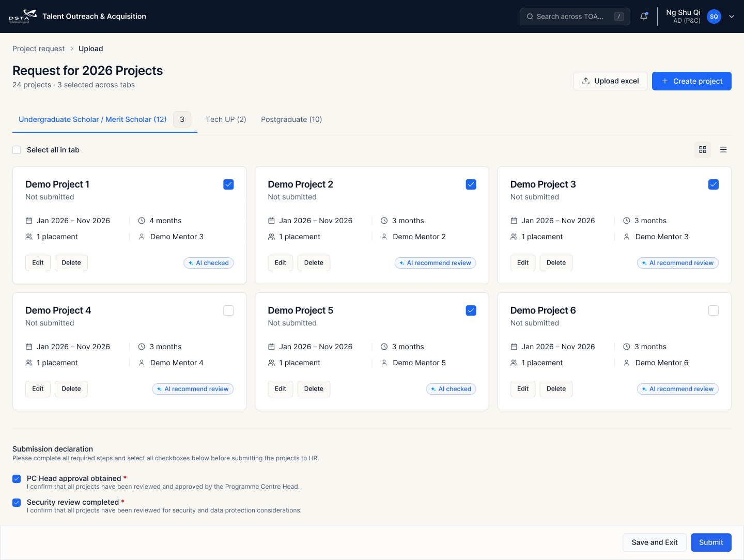Deselect Demo Project 5 checkbox
This screenshot has height=560, width=744.
471,310
